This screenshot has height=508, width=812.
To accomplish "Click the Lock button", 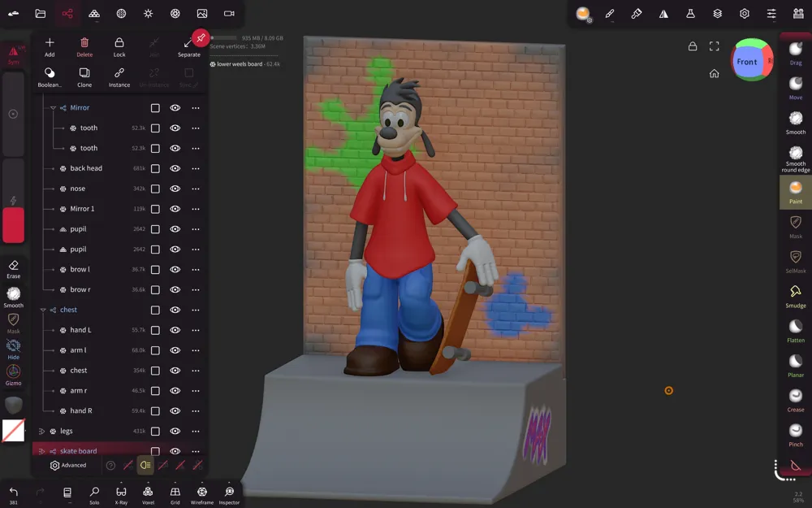I will click(119, 46).
